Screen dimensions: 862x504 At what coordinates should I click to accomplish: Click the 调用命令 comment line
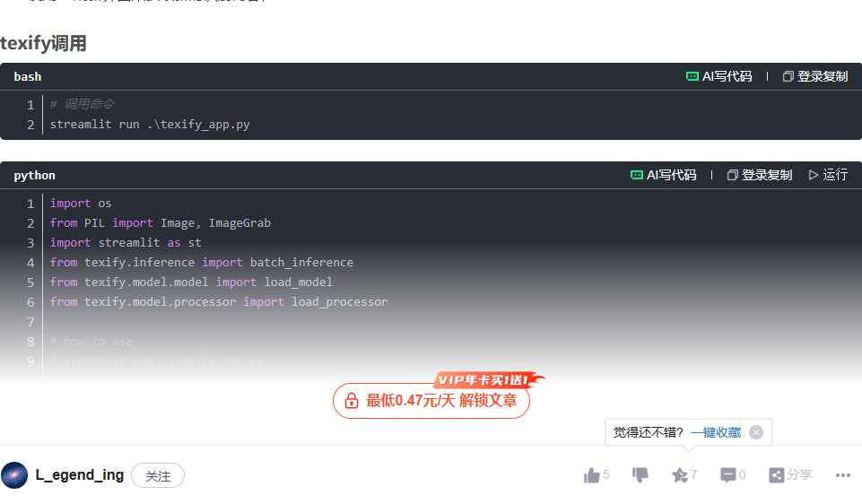click(83, 104)
